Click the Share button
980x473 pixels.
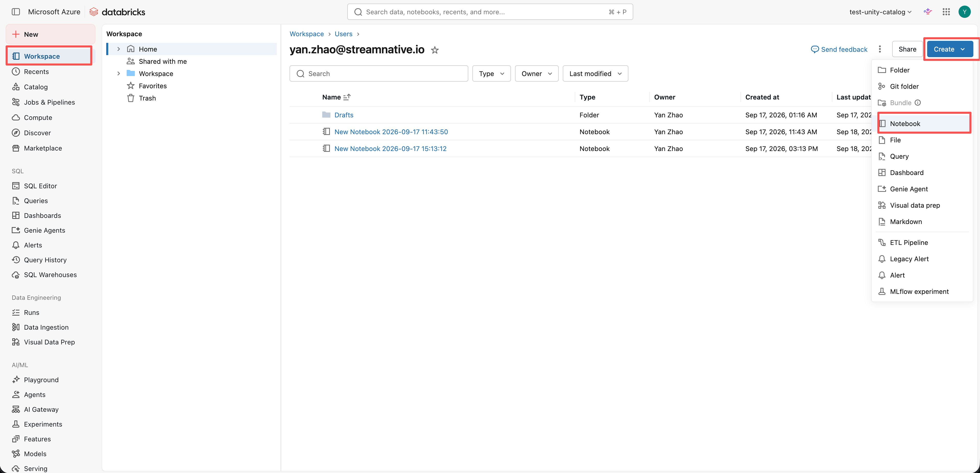point(907,49)
